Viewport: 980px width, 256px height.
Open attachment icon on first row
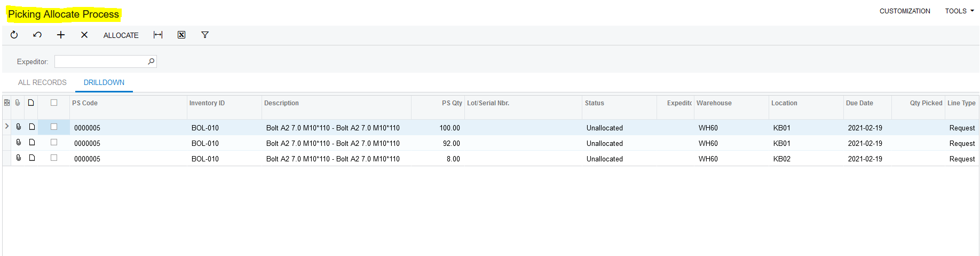point(19,127)
